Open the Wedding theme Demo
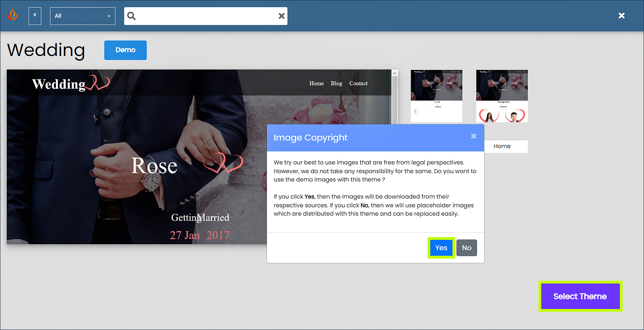Viewport: 644px width, 330px height. pos(125,50)
